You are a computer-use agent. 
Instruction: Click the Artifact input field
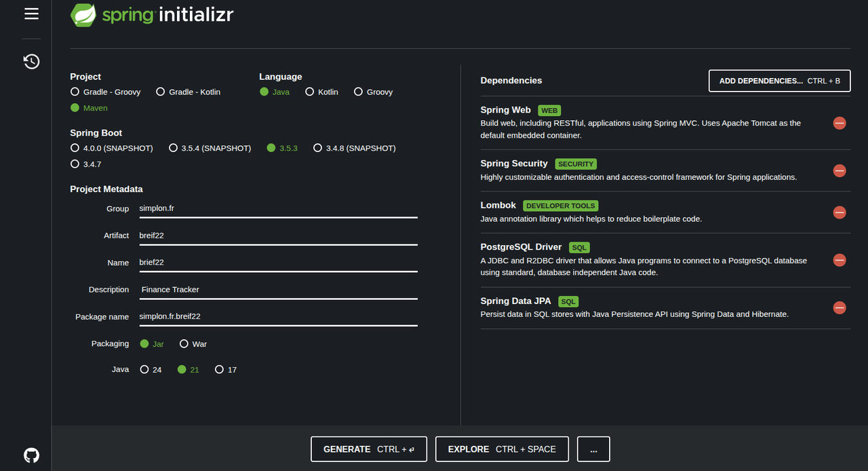tap(278, 235)
